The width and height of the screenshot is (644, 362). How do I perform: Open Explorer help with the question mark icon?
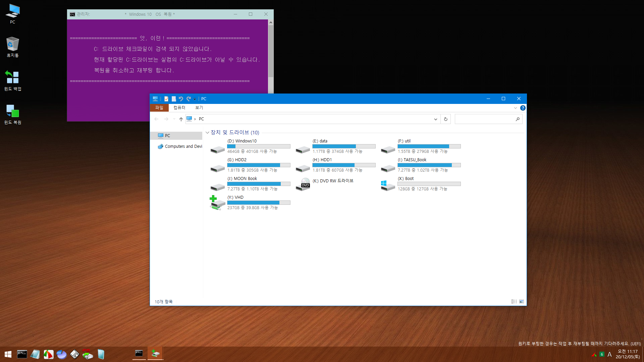tap(523, 108)
